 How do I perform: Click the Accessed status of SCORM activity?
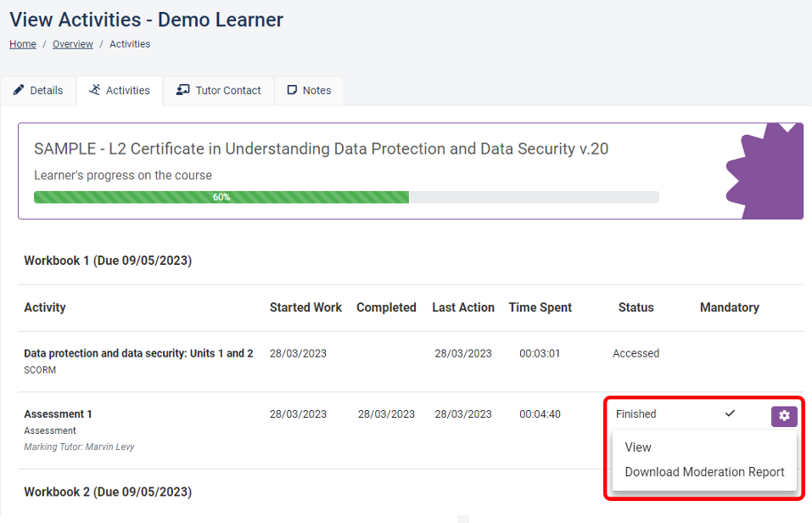tap(636, 353)
